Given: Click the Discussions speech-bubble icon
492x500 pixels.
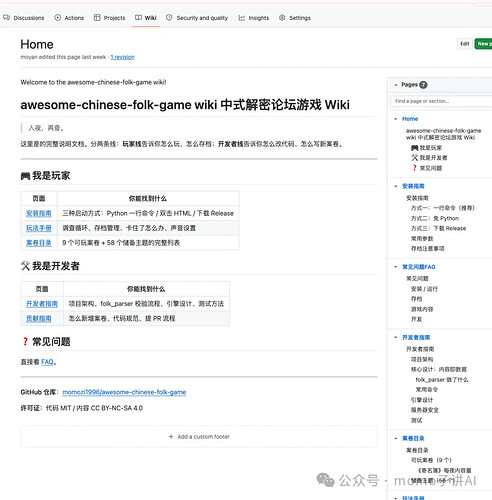Looking at the screenshot, I should [6, 18].
